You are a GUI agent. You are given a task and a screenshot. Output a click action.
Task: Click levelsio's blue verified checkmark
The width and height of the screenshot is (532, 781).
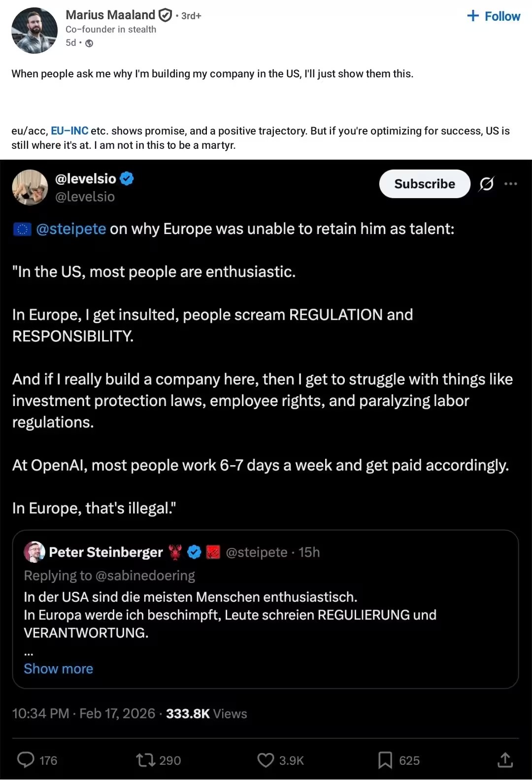(127, 178)
